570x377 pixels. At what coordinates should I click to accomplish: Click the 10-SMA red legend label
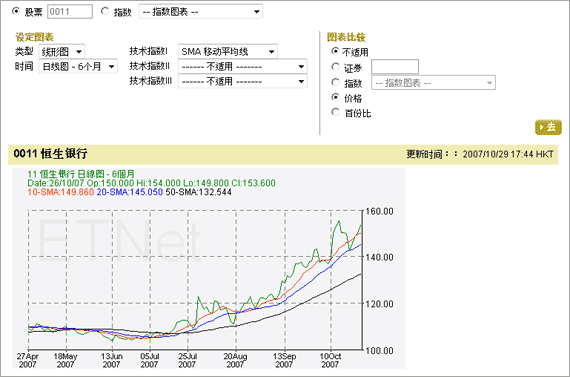coord(61,192)
